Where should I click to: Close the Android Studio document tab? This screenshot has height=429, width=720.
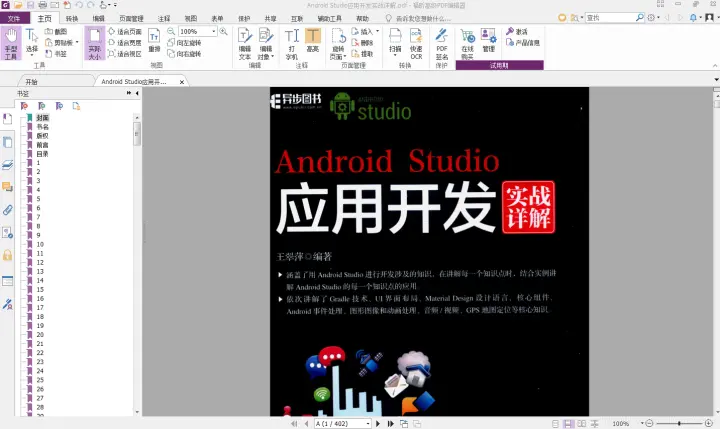(x=182, y=82)
